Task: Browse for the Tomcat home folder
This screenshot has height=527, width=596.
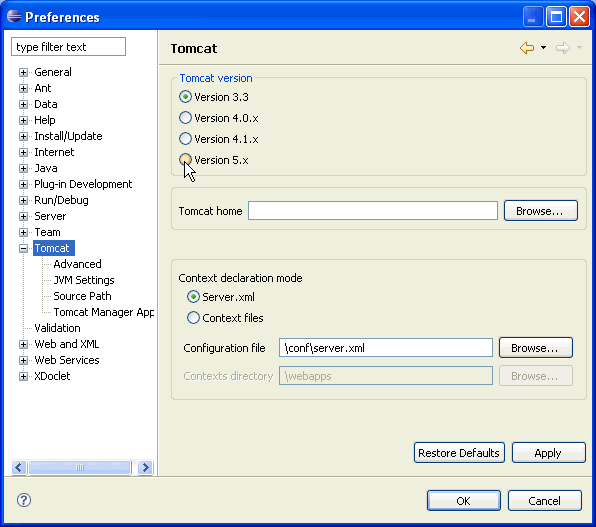Action: pos(541,211)
